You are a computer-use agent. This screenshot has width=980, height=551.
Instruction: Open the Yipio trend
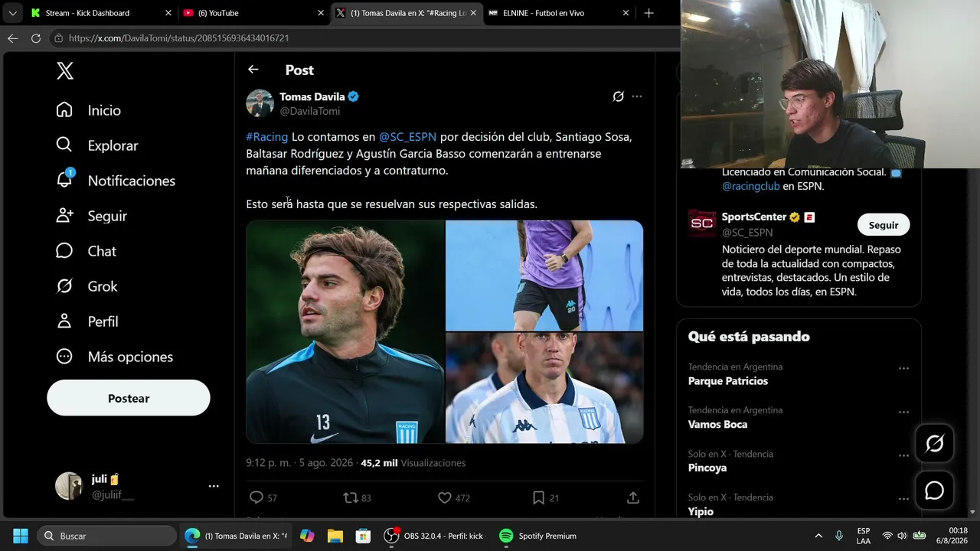pos(701,512)
